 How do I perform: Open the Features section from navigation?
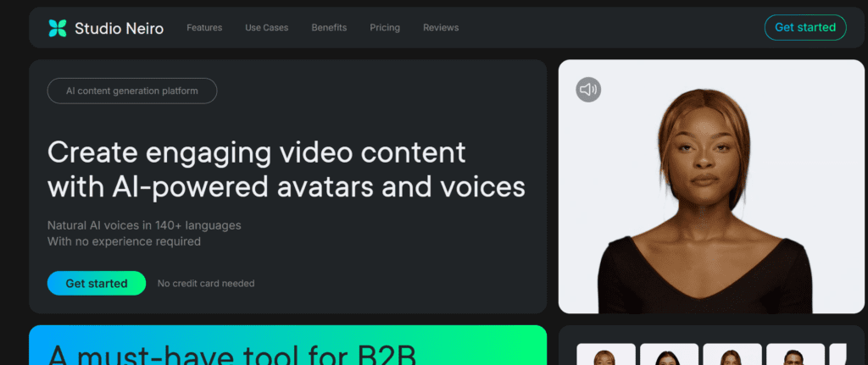click(x=204, y=28)
